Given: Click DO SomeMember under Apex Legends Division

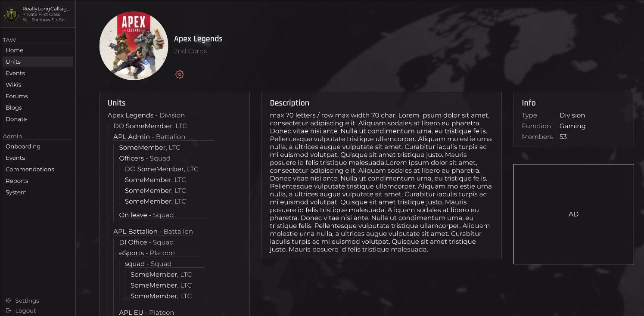Looking at the screenshot, I should (x=150, y=126).
